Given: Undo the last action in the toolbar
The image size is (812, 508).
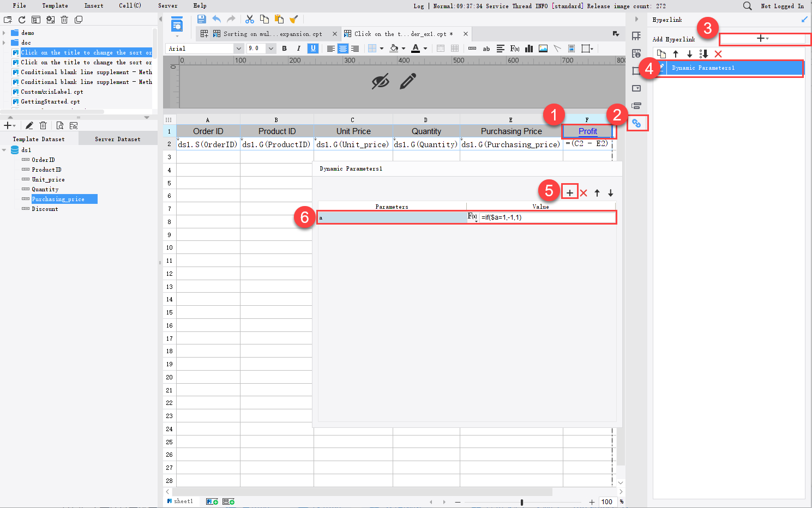Looking at the screenshot, I should (216, 19).
